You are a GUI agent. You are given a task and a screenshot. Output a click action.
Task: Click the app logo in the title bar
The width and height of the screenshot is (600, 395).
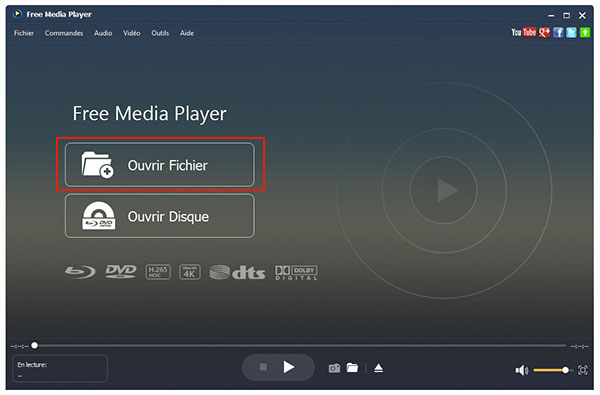pos(17,14)
